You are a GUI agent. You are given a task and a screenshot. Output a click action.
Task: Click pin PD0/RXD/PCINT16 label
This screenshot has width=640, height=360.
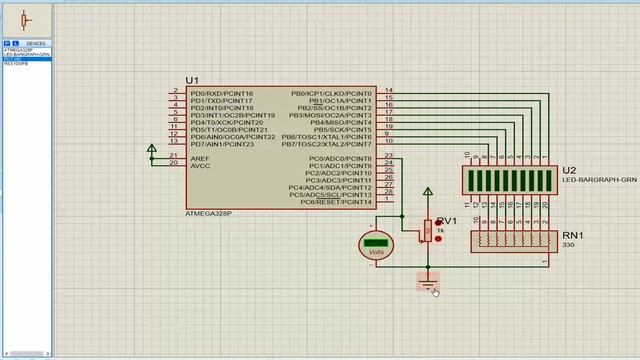(x=222, y=93)
